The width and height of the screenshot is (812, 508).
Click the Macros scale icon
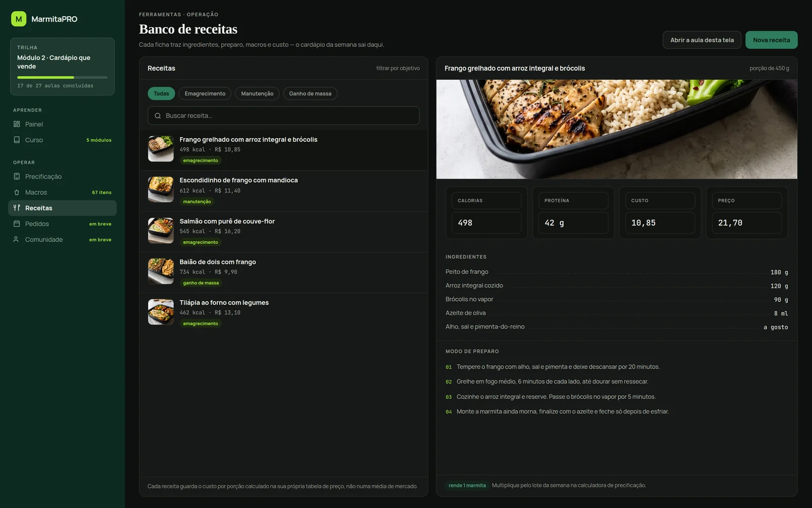(17, 192)
